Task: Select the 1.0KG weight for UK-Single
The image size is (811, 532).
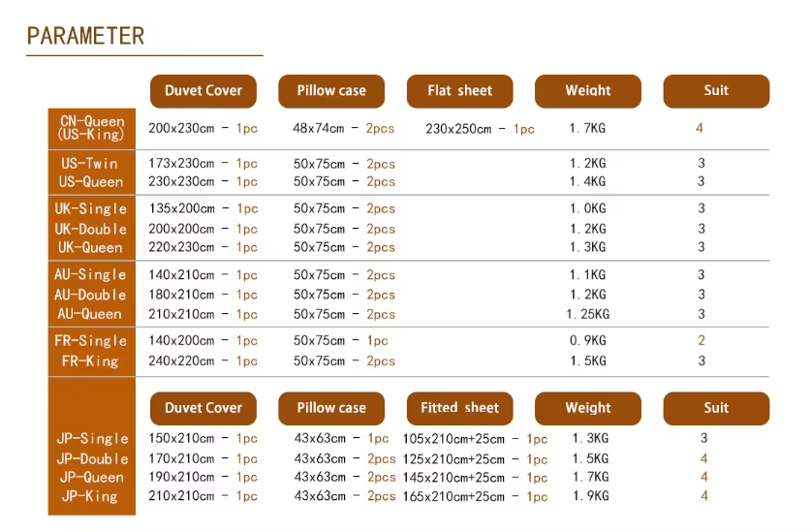Action: (587, 208)
